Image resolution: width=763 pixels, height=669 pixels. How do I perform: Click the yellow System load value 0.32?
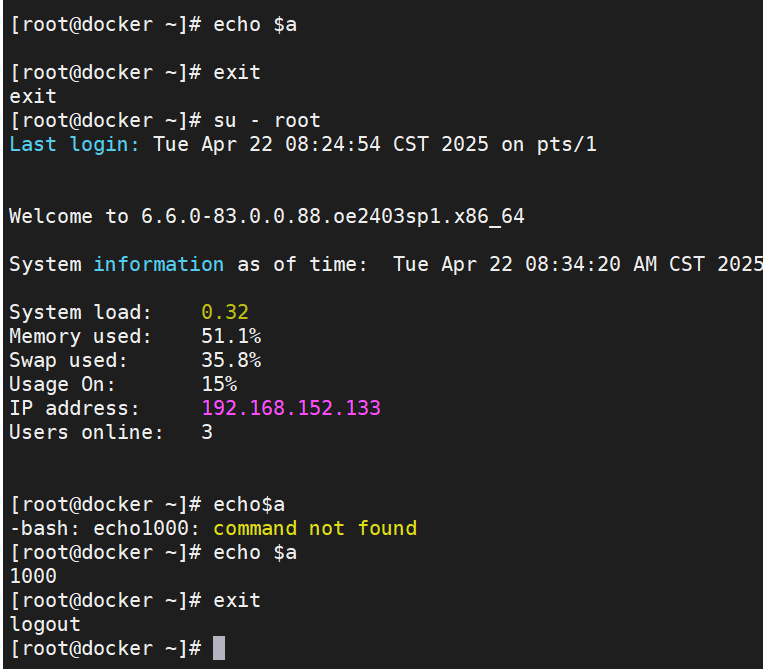point(225,312)
